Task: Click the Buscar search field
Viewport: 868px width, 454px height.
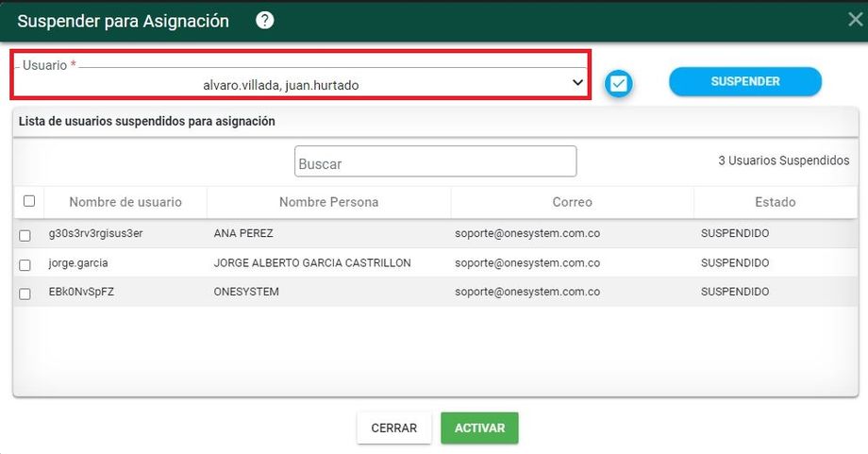Action: pos(435,161)
